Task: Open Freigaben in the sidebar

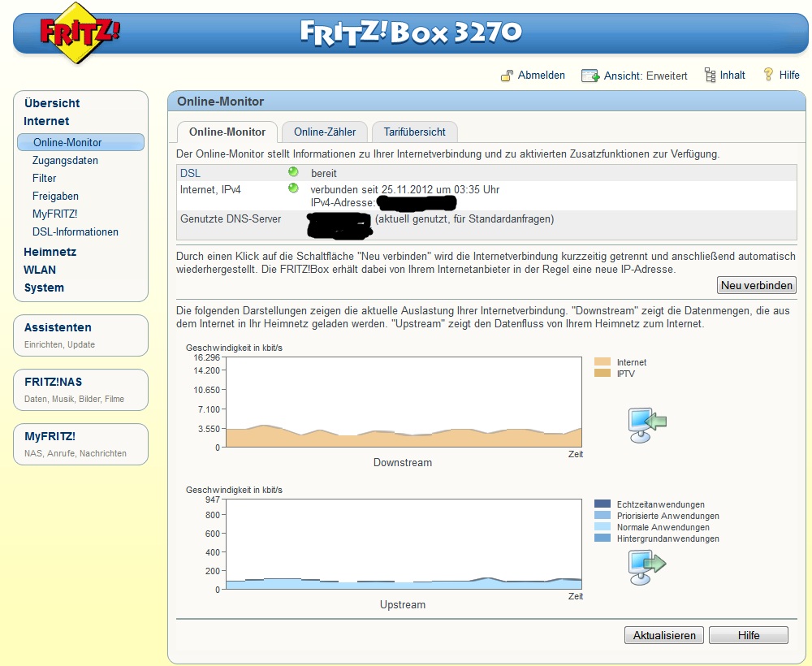Action: [55, 197]
